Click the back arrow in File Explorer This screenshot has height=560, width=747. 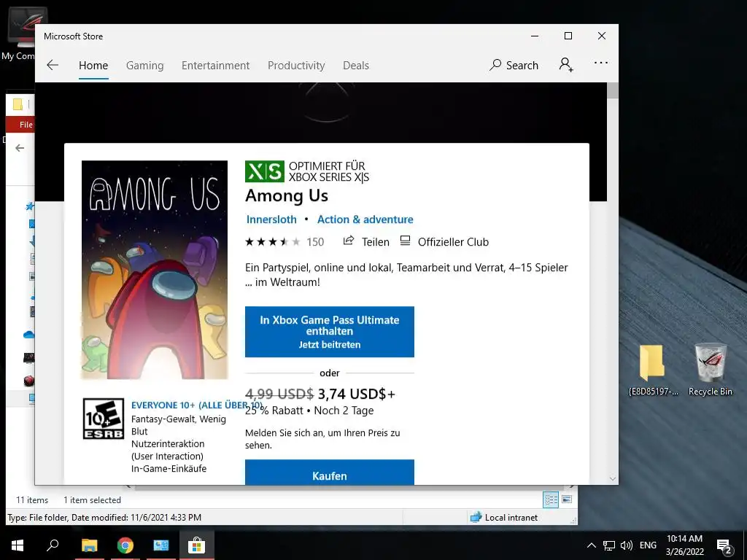(x=20, y=148)
